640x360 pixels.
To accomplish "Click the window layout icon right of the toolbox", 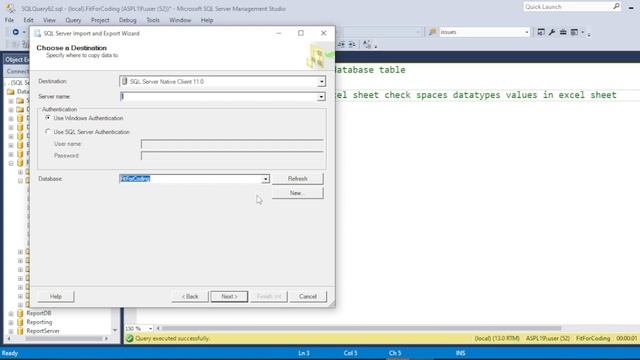I will [574, 32].
